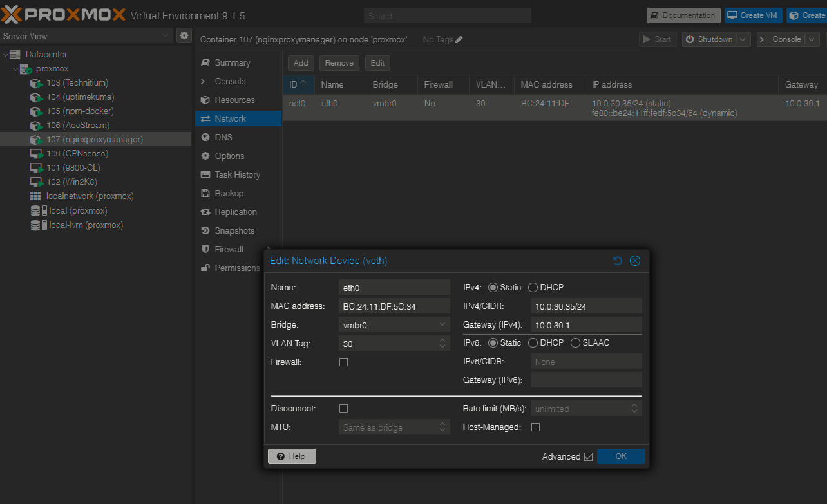Click the Replication retweet icon
The width and height of the screenshot is (827, 504).
coord(205,212)
